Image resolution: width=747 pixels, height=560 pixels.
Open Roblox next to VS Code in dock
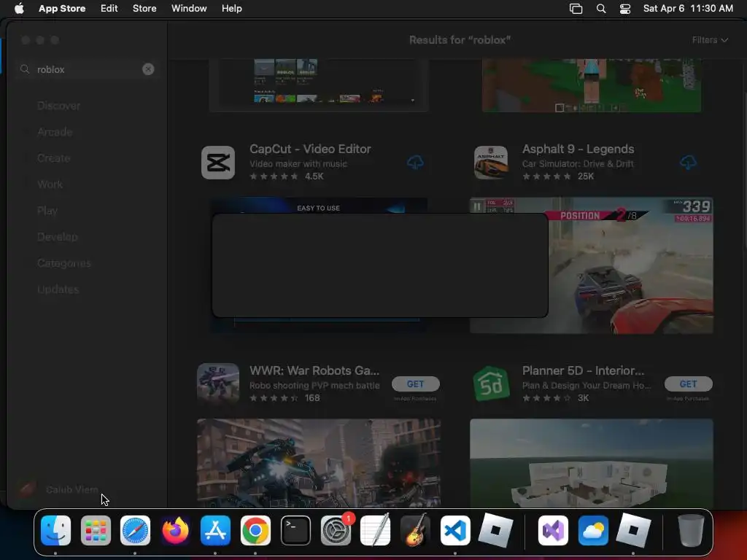(495, 531)
